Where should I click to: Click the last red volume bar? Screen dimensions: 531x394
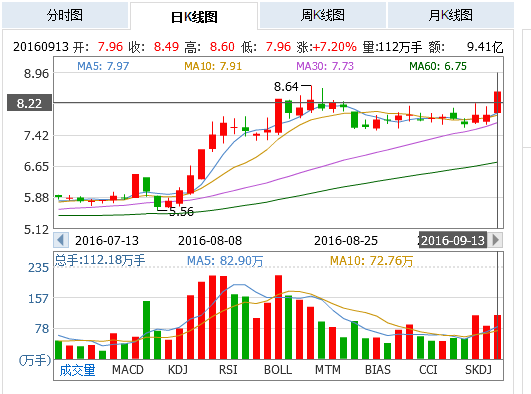497,337
